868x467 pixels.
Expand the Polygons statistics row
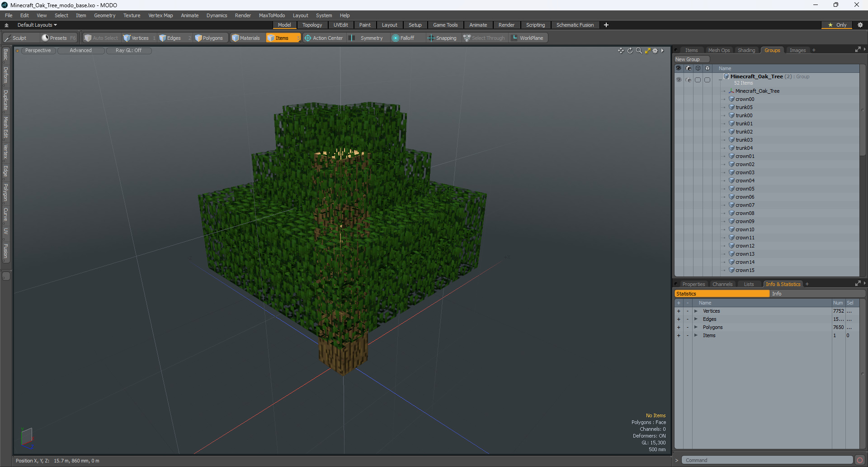coord(696,327)
